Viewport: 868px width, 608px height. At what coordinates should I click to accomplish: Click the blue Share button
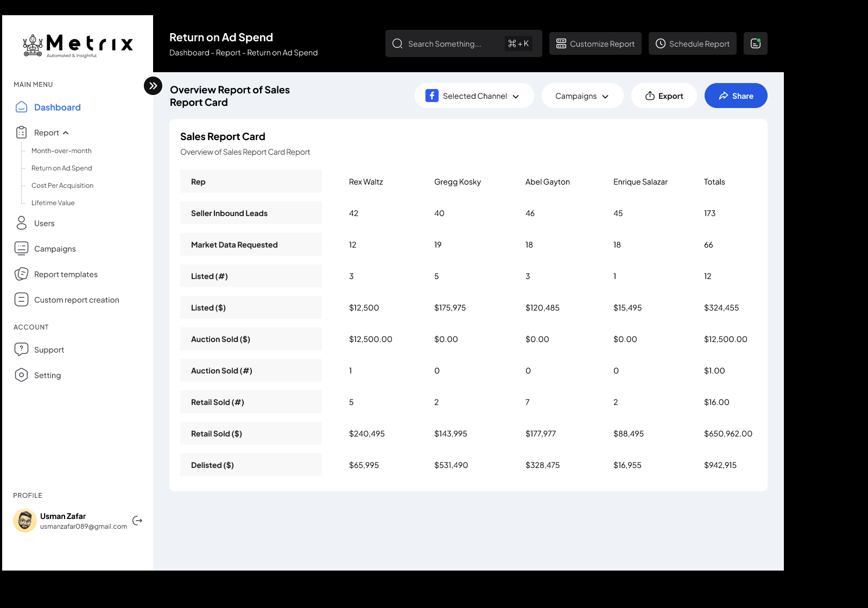pos(736,96)
